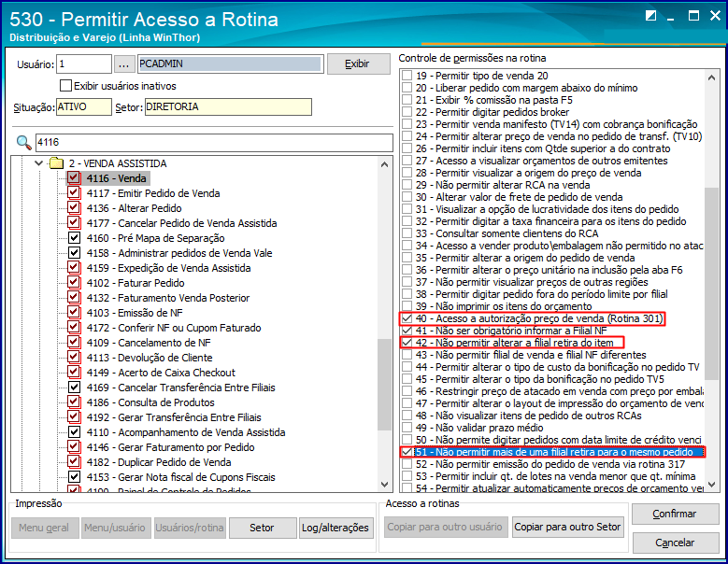Image resolution: width=728 pixels, height=564 pixels.
Task: Click Menu/usuário button
Action: point(116,528)
